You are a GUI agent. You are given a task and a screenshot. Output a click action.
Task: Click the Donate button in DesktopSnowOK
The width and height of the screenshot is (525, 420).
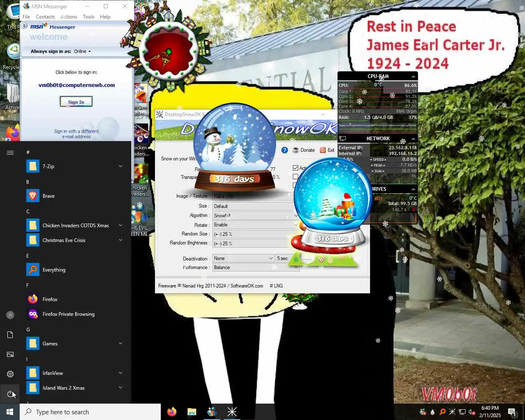(x=304, y=150)
